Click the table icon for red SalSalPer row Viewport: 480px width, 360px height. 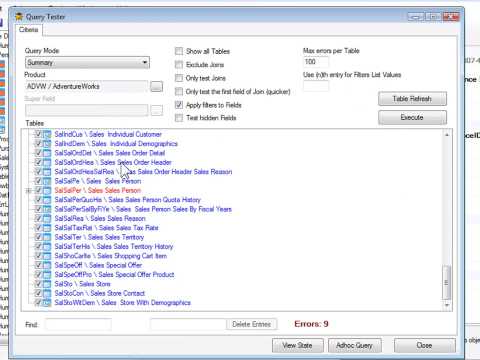(x=48, y=190)
